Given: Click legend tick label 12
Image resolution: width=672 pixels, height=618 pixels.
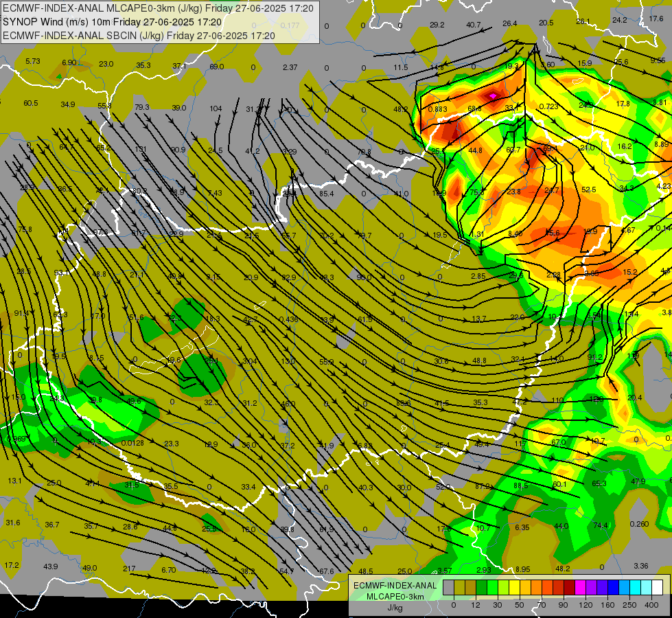Looking at the screenshot, I should tap(476, 605).
